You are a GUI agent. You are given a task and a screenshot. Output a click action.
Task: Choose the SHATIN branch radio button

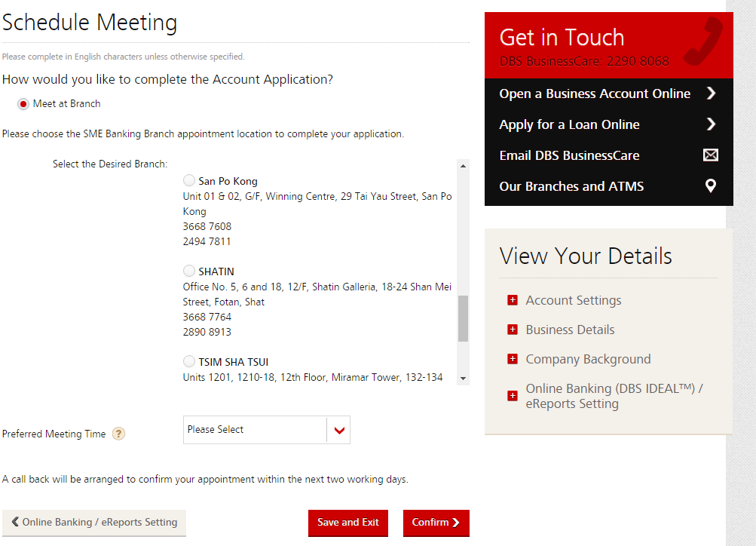click(189, 271)
